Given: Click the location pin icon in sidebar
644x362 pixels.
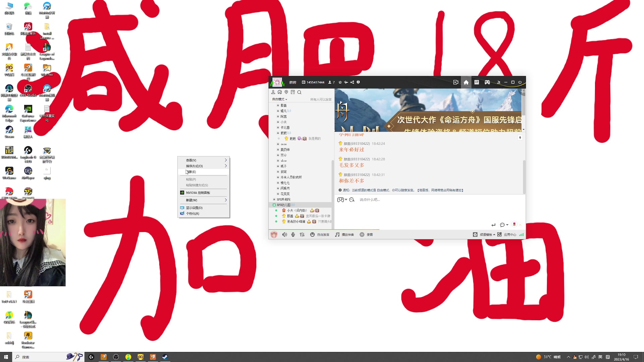Looking at the screenshot, I should pyautogui.click(x=286, y=92).
